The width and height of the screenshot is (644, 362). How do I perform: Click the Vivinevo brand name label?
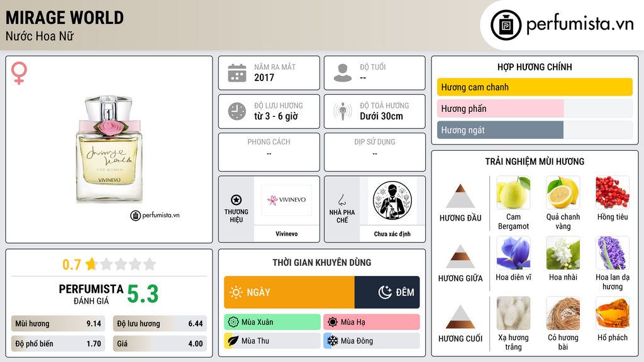point(287,234)
